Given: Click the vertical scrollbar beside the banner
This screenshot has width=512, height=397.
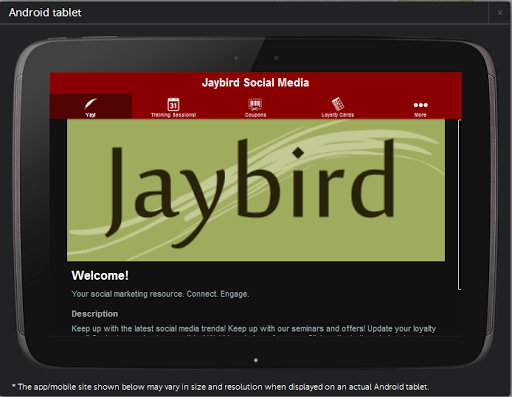Looking at the screenshot, I should click(x=460, y=204).
